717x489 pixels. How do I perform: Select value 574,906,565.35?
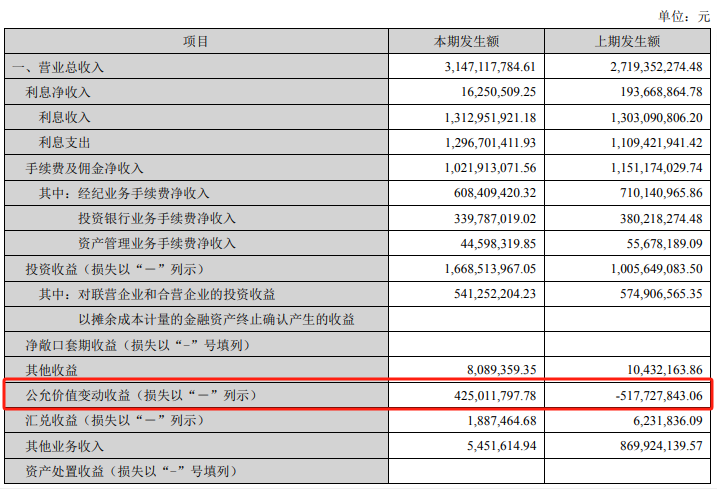[x=661, y=294]
